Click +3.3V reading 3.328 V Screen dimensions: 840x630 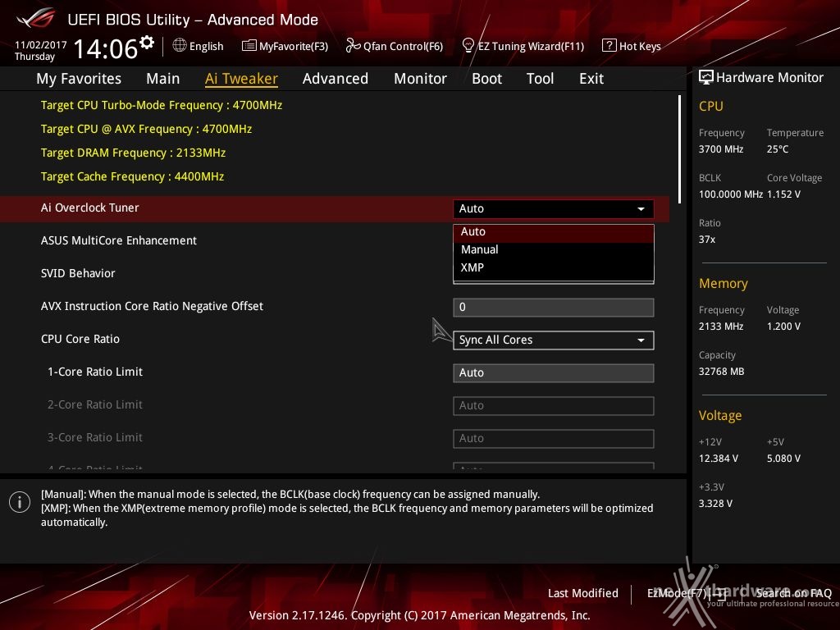click(715, 504)
